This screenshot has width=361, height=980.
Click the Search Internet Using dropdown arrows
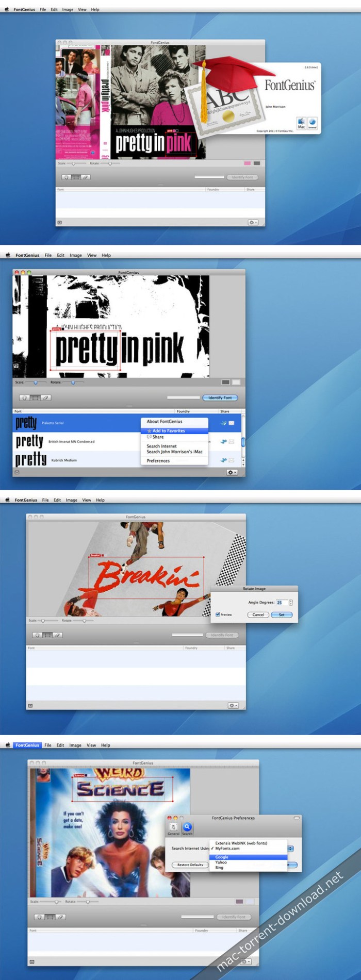point(290,848)
